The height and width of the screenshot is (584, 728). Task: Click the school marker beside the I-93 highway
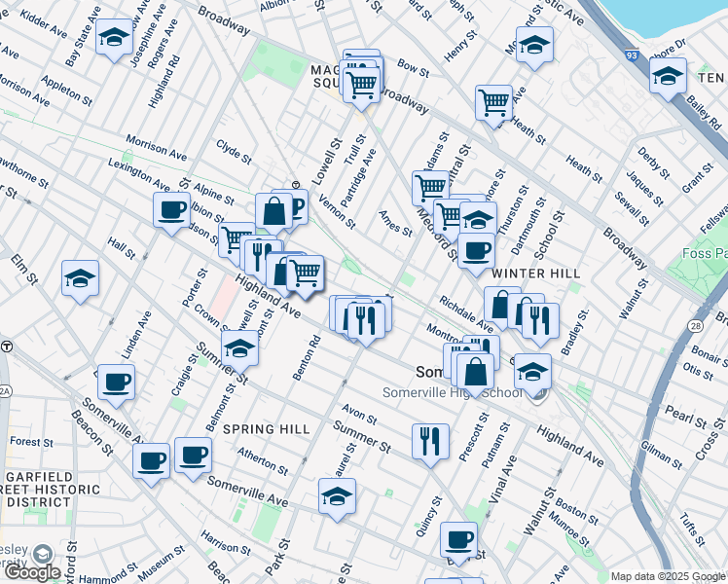point(668,75)
